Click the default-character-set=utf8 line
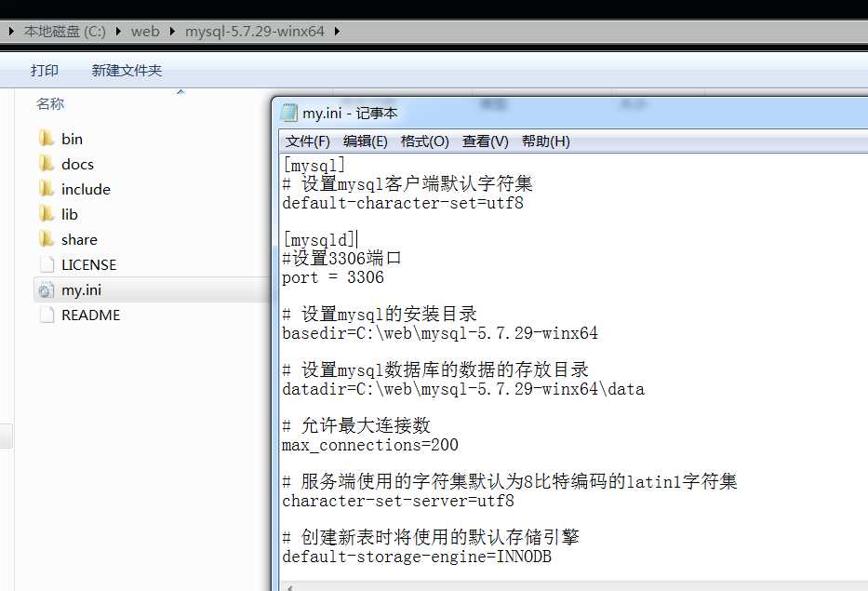 pos(403,203)
